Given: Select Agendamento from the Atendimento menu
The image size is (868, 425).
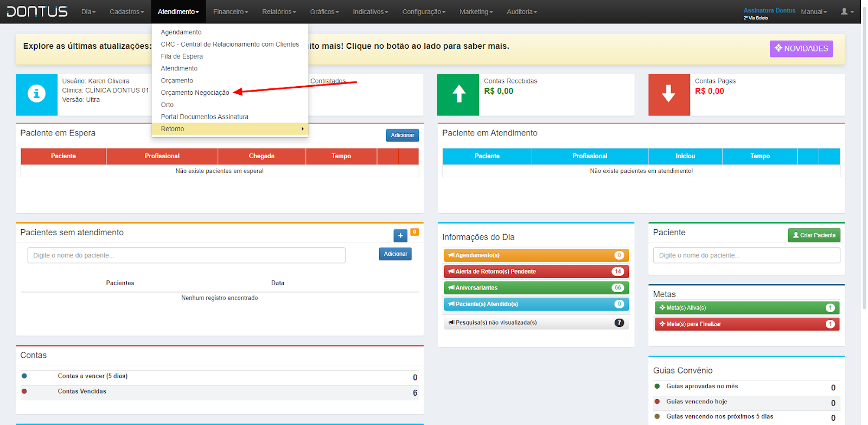Looking at the screenshot, I should 230,32.
